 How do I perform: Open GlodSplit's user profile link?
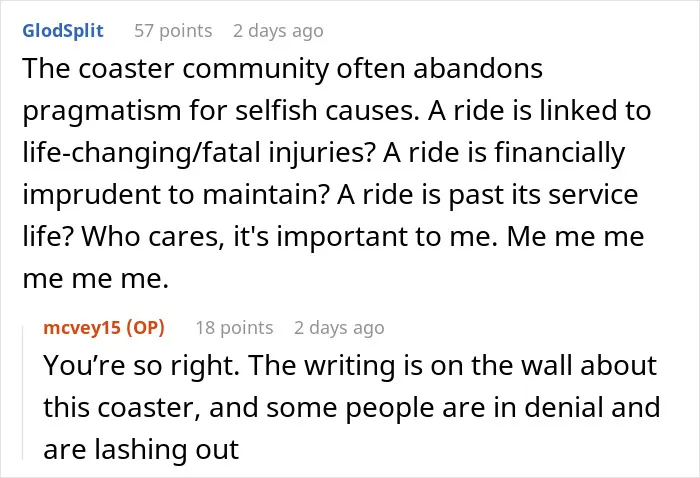(63, 31)
